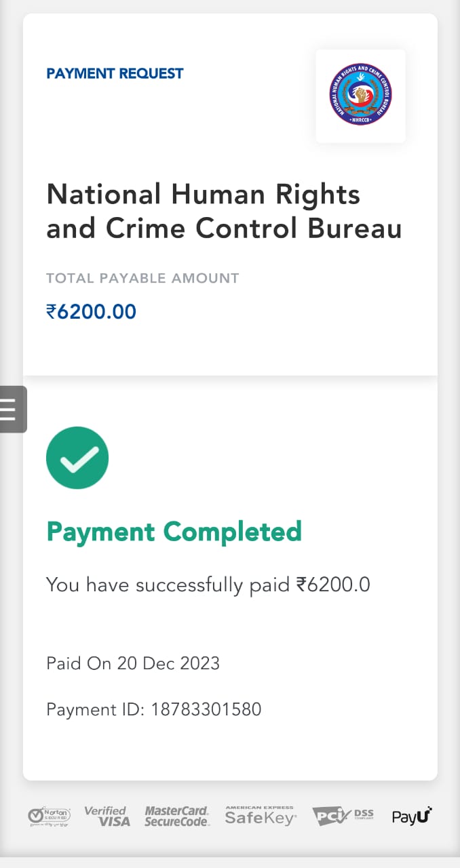Click the 20 Dec 2023 paid date
Screen dimensions: 460x868
point(168,663)
